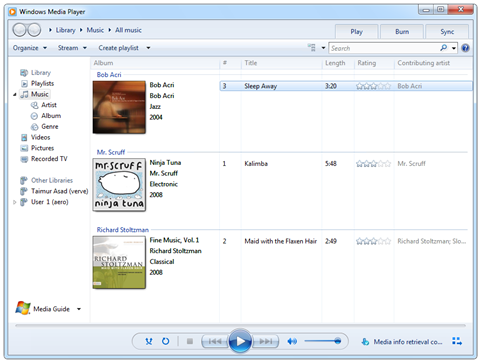Select Bob Acri album cover

[x=119, y=107]
